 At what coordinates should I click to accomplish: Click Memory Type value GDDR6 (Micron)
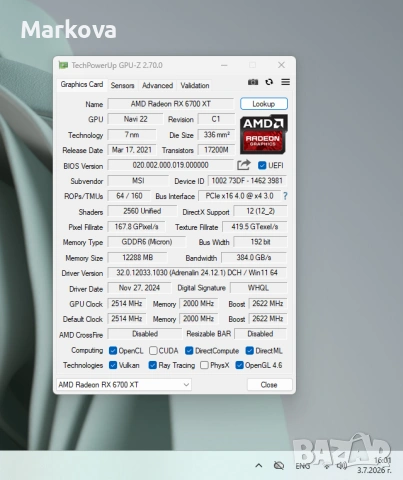[147, 242]
